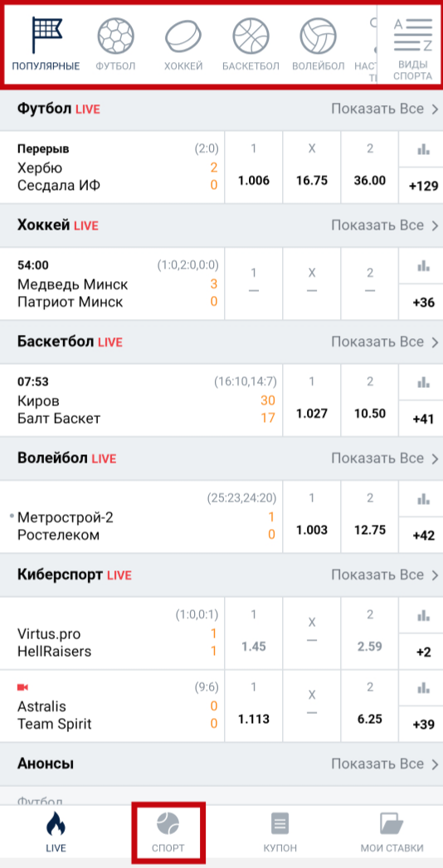Open the Хоккей puck icon category
The image size is (443, 868).
[x=183, y=37]
